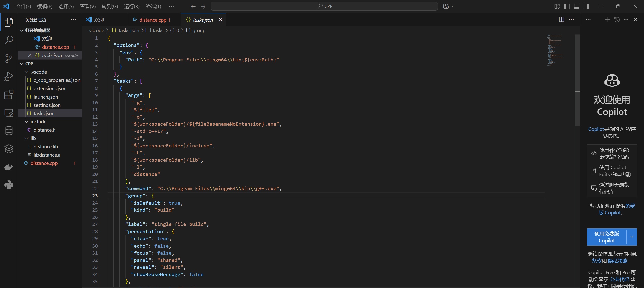Viewport: 644px width, 288px height.
Task: Show more menu bar items
Action: (171, 6)
